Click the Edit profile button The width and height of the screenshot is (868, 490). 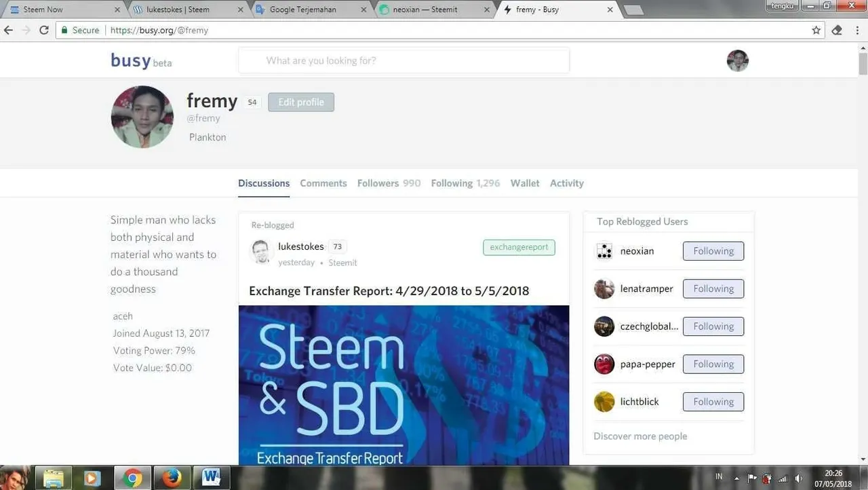pos(301,102)
